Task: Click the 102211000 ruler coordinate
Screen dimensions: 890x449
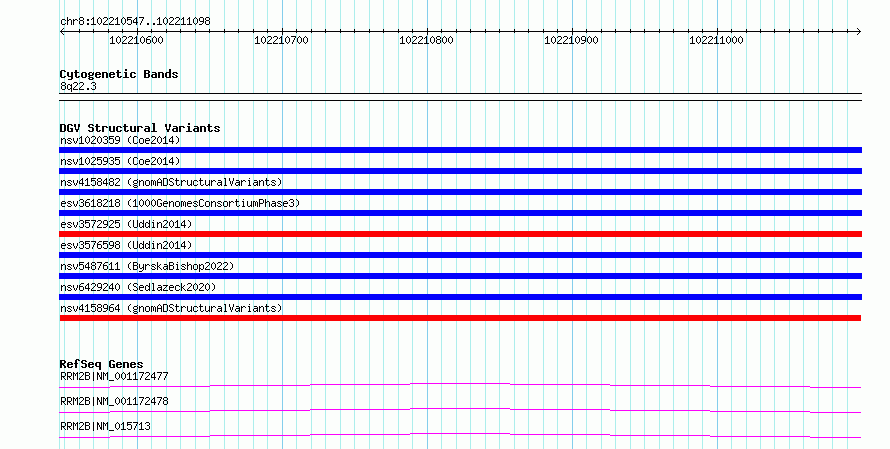Action: pos(716,40)
